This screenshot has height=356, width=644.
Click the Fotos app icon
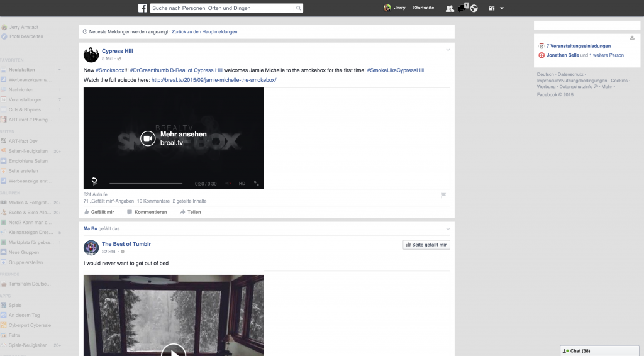3,335
